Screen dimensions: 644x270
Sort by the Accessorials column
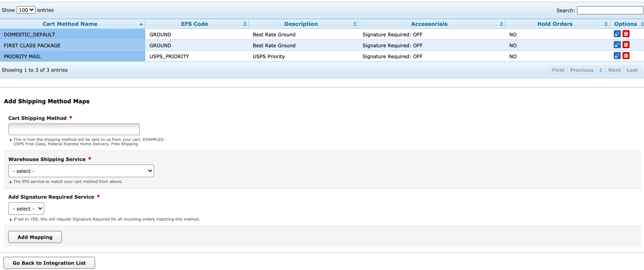click(431, 24)
